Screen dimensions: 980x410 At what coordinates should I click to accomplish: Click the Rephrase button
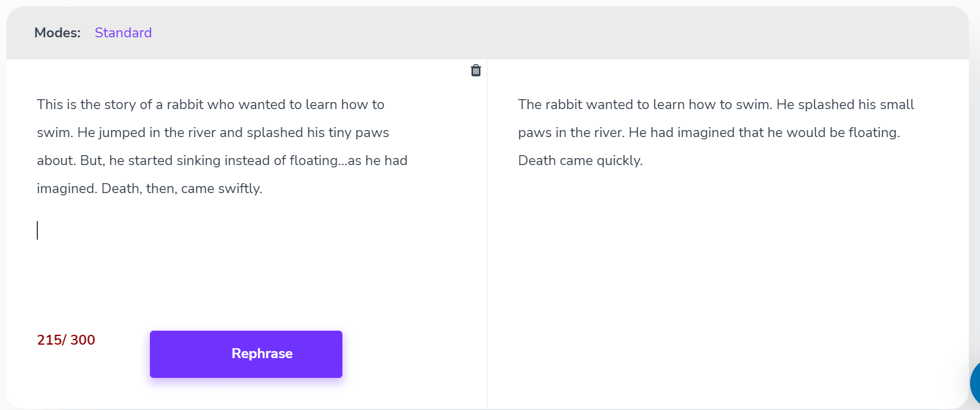[x=246, y=354]
